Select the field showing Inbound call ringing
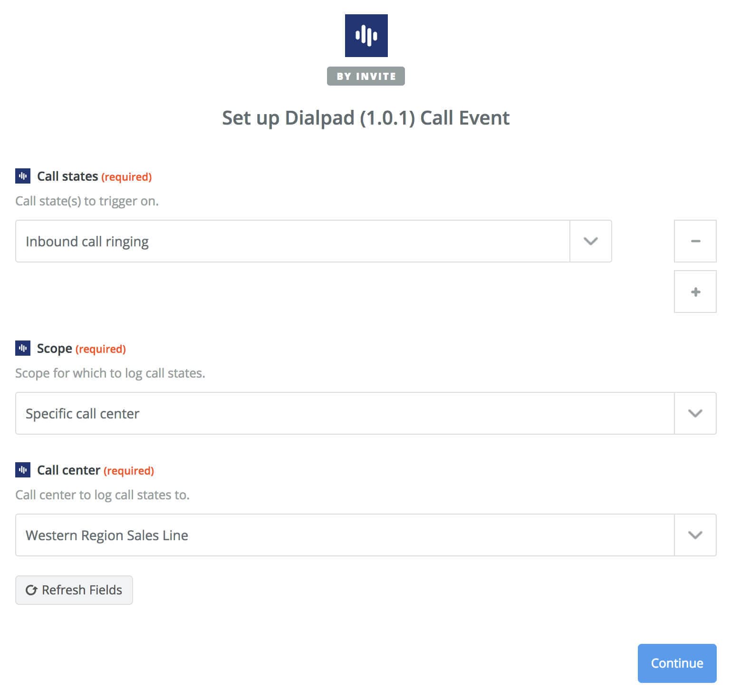The image size is (731, 700). (x=292, y=241)
